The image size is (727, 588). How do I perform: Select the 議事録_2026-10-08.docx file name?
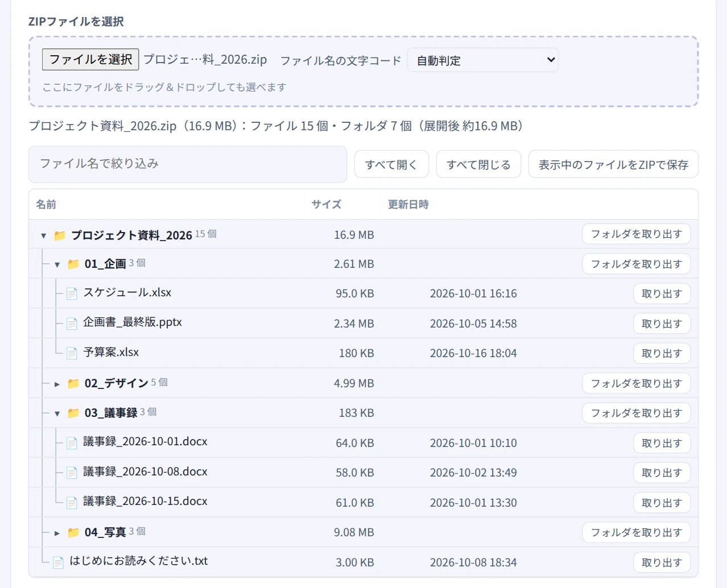pos(145,471)
